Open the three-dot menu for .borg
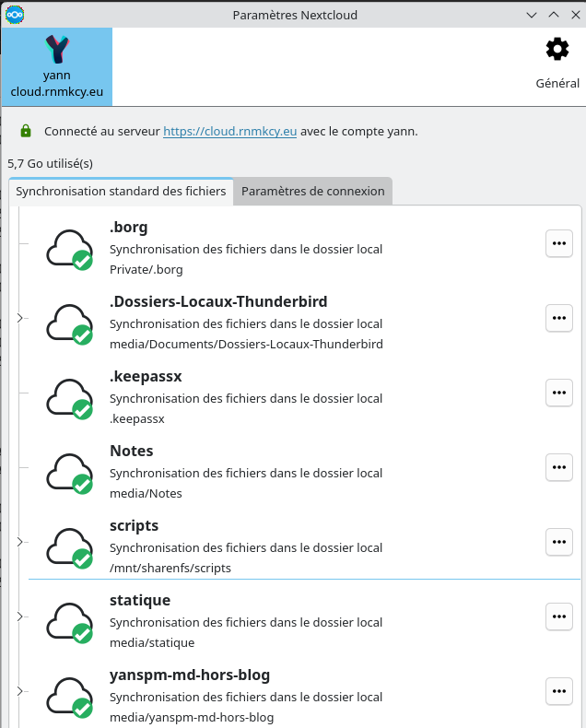Viewport: 586px width, 728px height. (x=558, y=243)
